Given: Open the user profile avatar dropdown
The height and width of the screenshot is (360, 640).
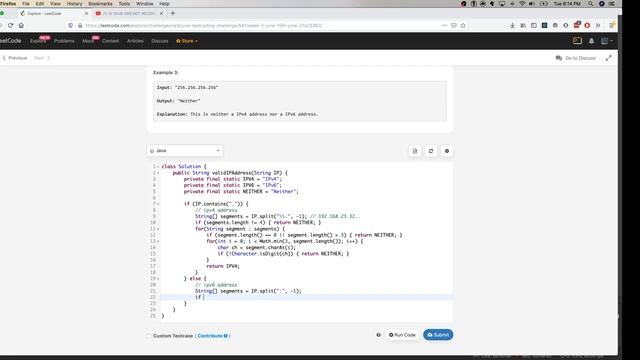Looking at the screenshot, I should click(607, 41).
